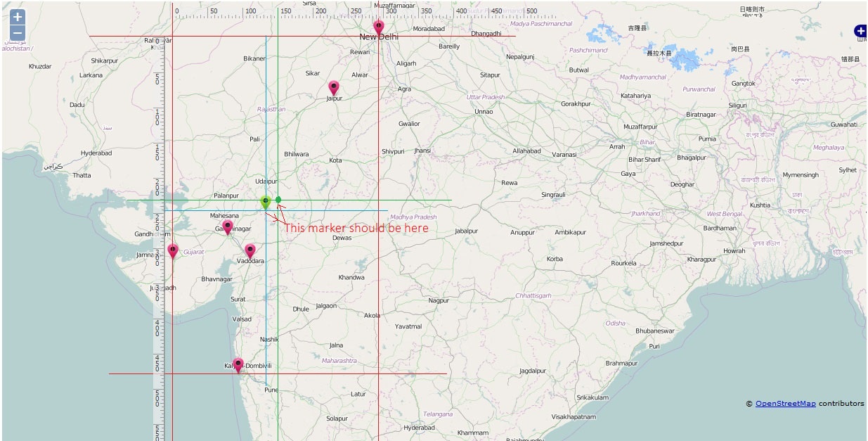Click the Visakhapatnam city label

pyautogui.click(x=574, y=417)
